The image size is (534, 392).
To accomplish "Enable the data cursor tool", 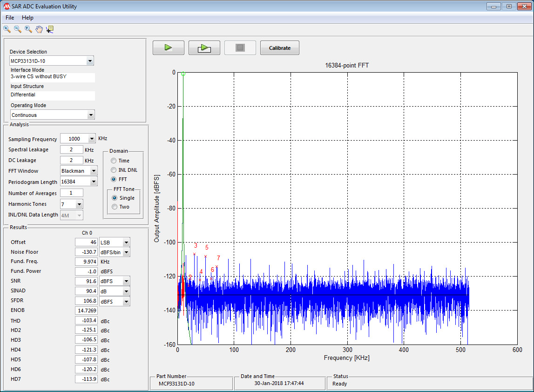I will (50, 29).
